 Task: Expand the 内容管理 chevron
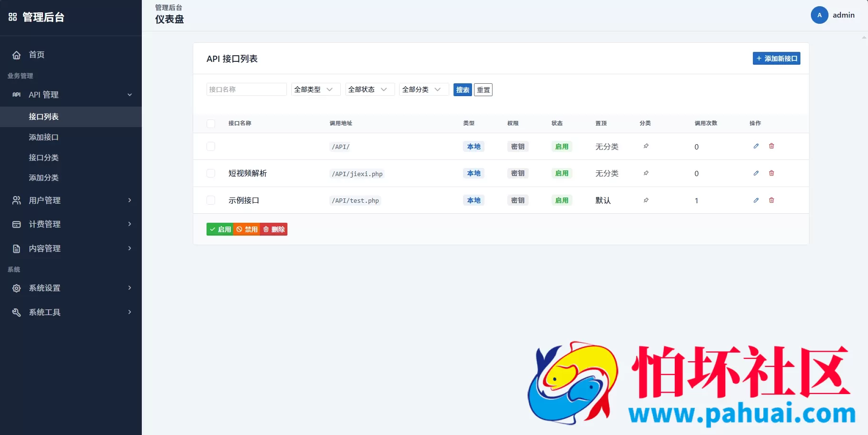(x=130, y=248)
